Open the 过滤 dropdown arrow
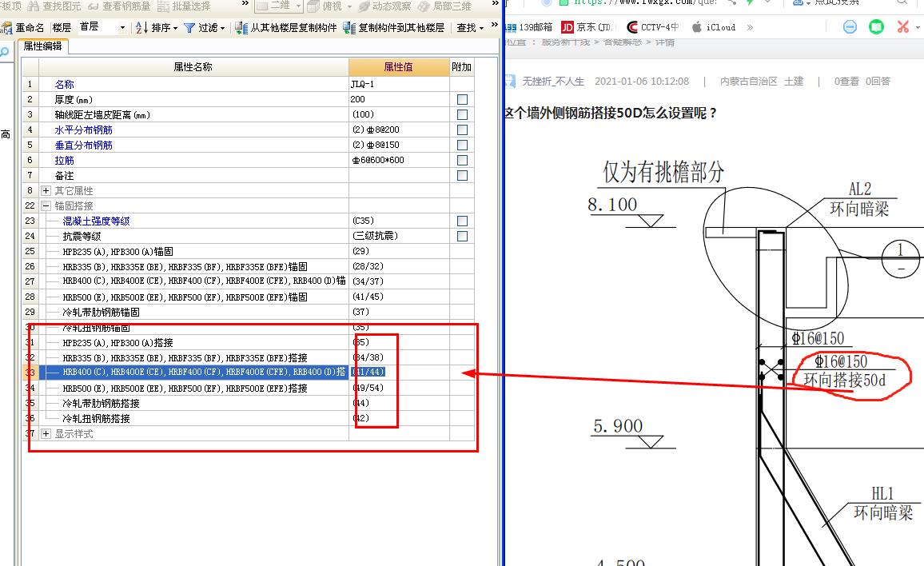924x566 pixels. (222, 28)
